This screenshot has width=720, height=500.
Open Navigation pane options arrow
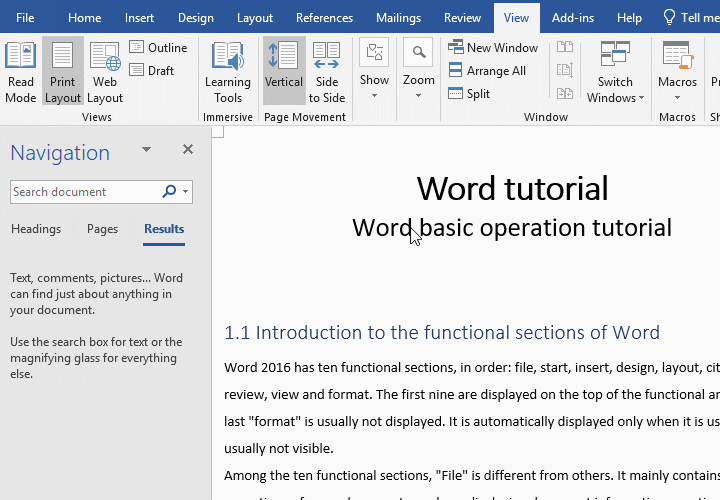click(x=146, y=149)
